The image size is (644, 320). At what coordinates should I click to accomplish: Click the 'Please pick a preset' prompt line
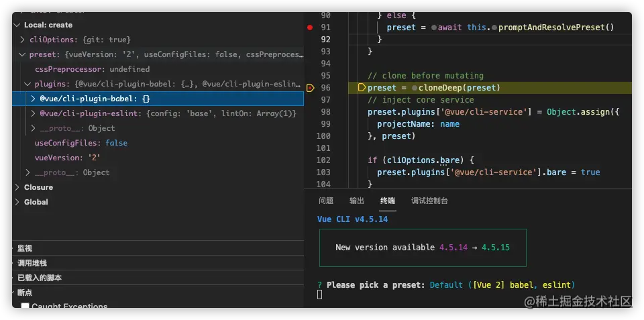point(446,284)
